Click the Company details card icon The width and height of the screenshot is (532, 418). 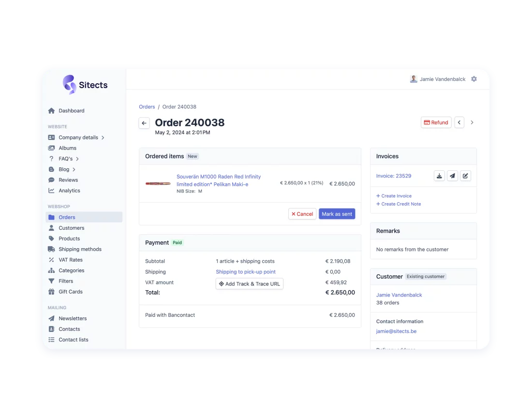[51, 137]
